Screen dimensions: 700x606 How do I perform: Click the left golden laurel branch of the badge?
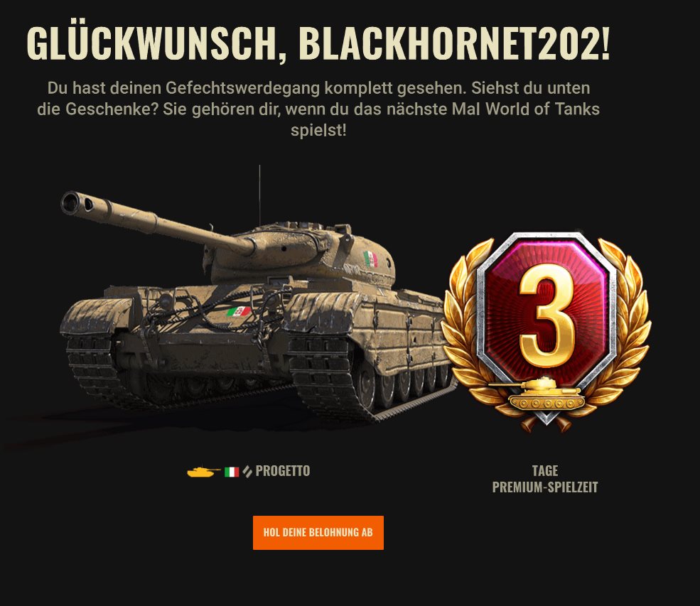tap(464, 330)
